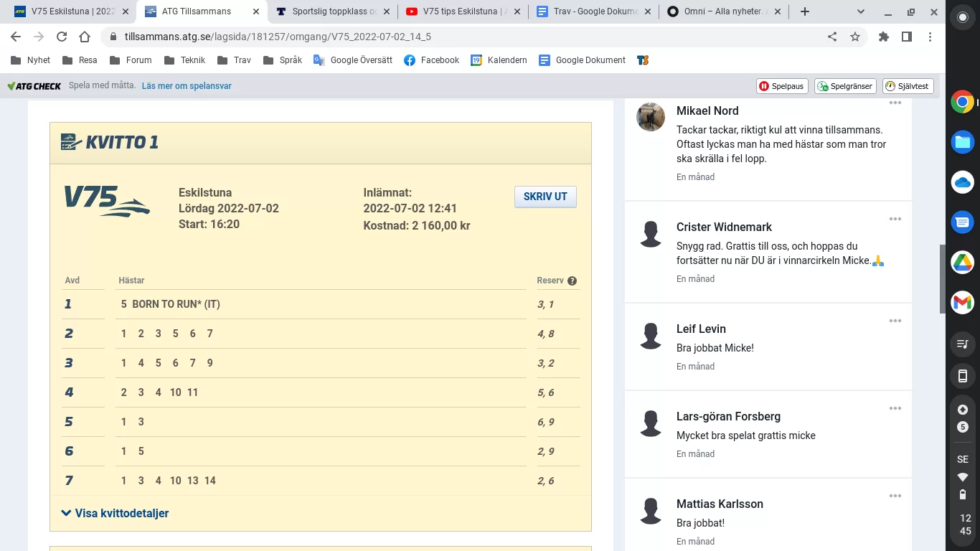Image resolution: width=980 pixels, height=551 pixels.
Task: Open Google Drive from the shelf
Action: pyautogui.click(x=962, y=262)
